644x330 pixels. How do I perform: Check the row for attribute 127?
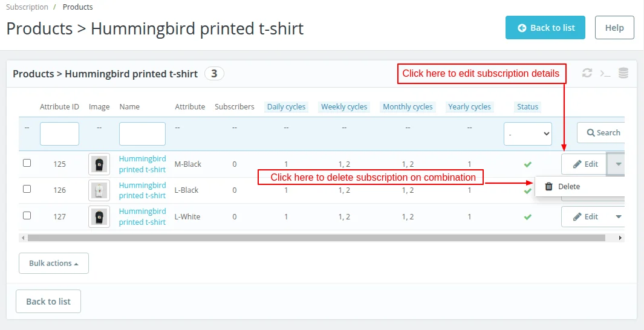click(x=27, y=215)
